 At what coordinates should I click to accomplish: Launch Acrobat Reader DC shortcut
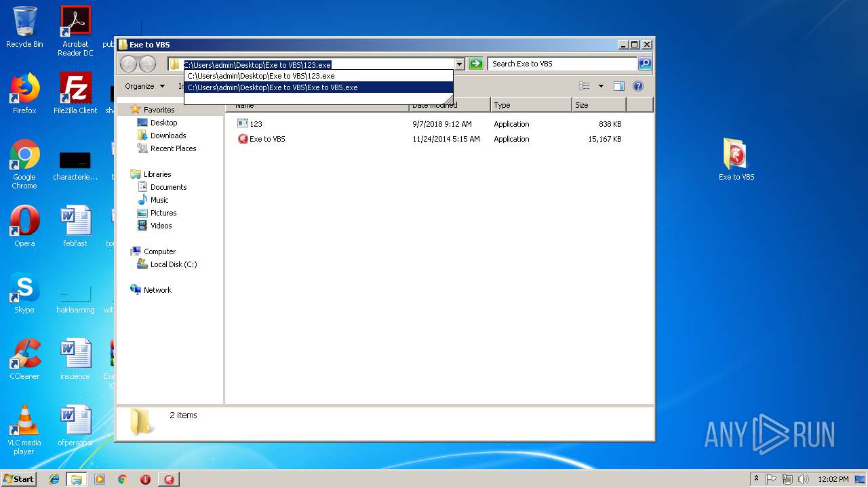point(75,31)
